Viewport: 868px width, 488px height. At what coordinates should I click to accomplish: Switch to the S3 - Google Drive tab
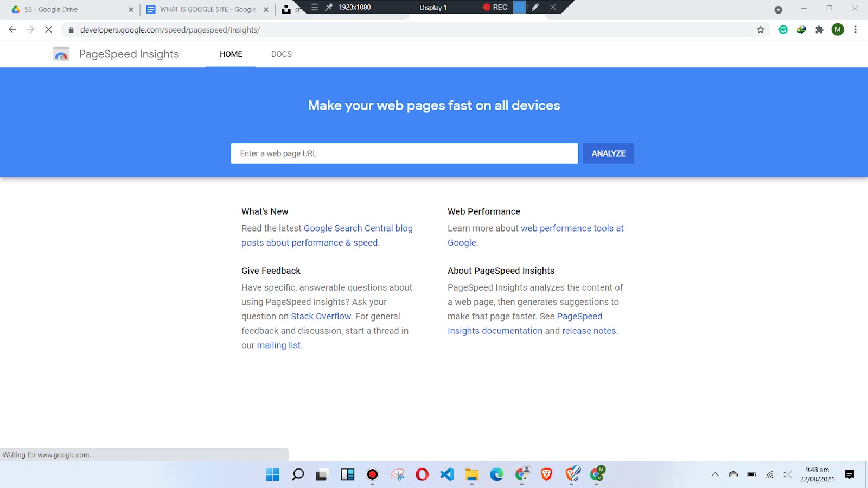[x=72, y=9]
